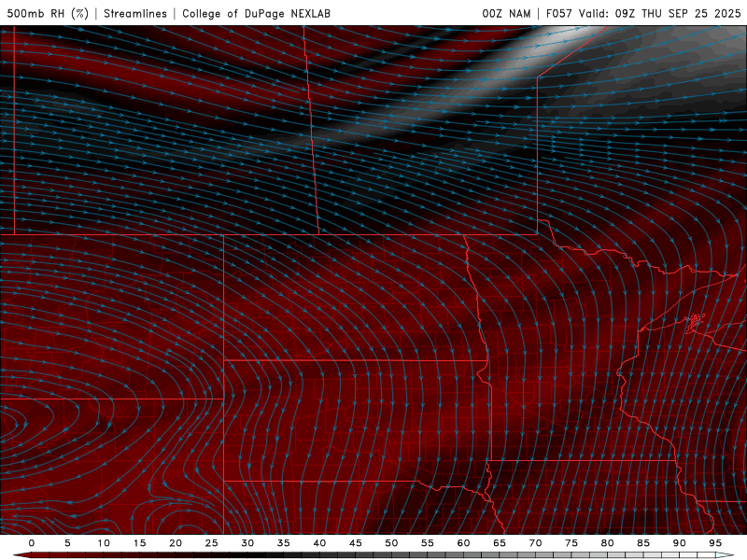Image resolution: width=747 pixels, height=560 pixels.
Task: Click the color bar label "40"
Action: point(319,543)
